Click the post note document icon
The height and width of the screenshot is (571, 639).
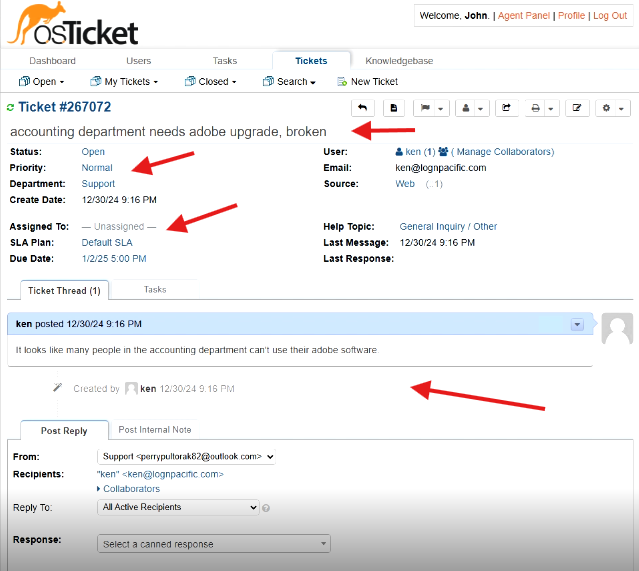pos(394,108)
